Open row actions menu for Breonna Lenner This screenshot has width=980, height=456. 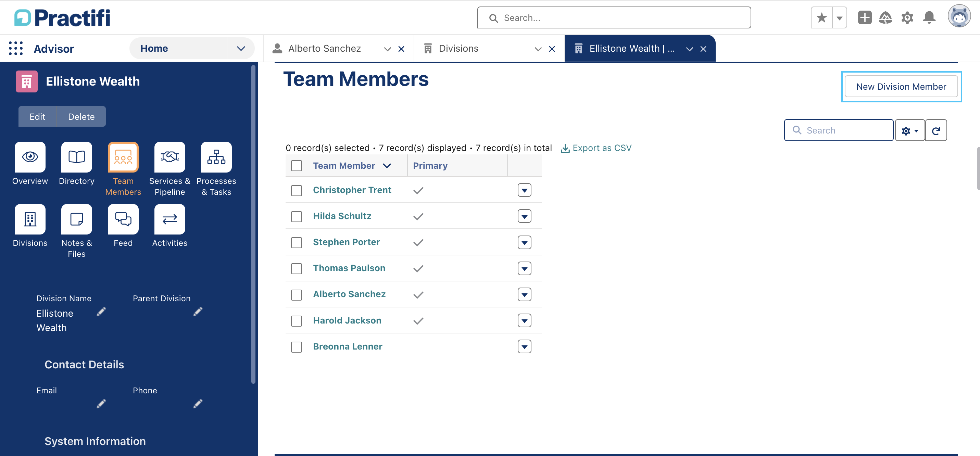click(x=524, y=346)
